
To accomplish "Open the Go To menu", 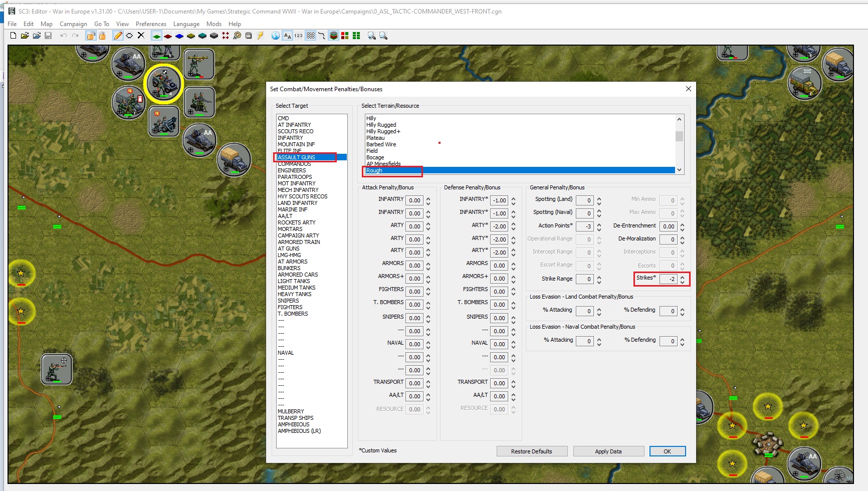I will click(101, 24).
